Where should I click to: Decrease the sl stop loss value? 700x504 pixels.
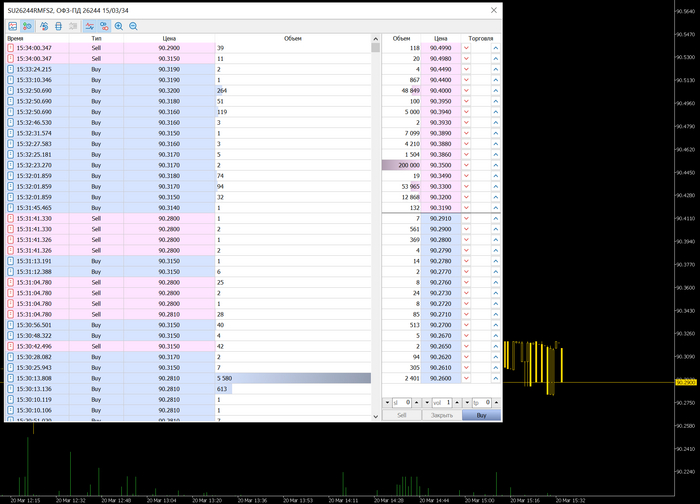[387, 403]
